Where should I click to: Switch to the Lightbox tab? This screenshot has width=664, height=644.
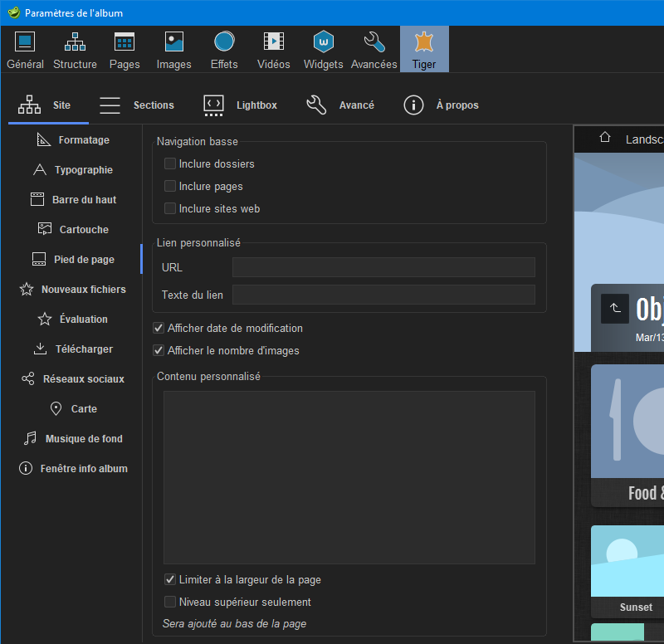240,105
